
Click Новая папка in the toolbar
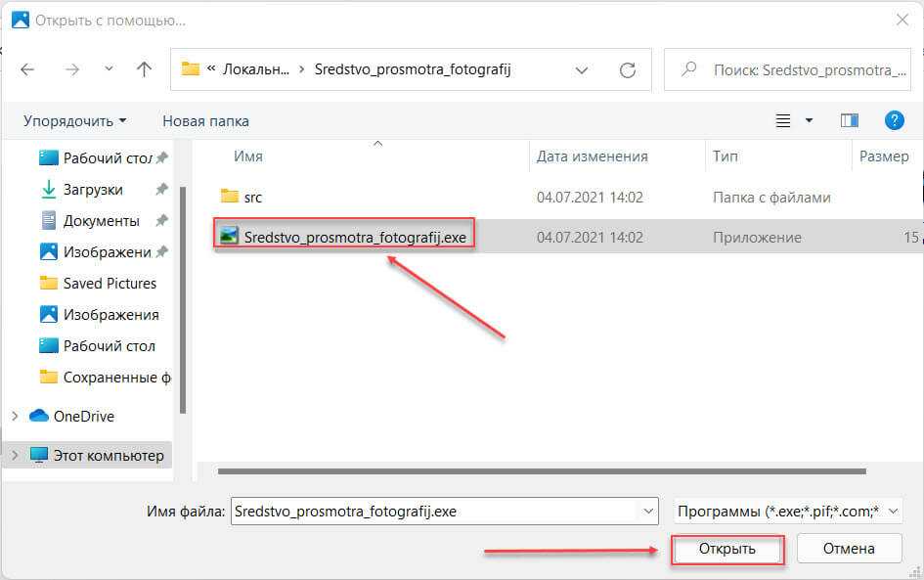pos(205,121)
